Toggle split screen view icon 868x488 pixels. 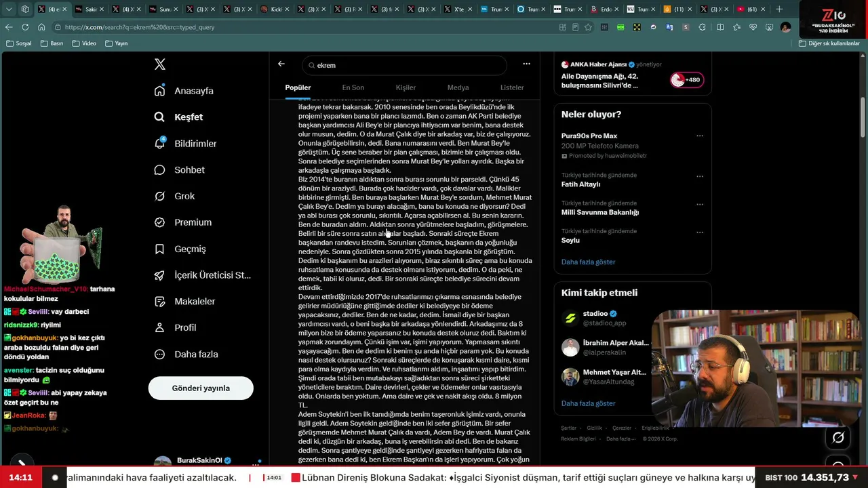[720, 27]
